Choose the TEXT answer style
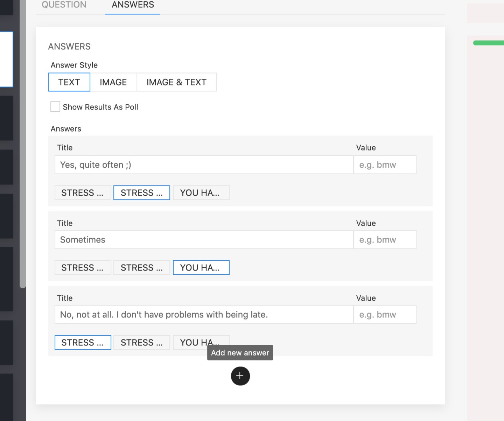 (x=69, y=82)
